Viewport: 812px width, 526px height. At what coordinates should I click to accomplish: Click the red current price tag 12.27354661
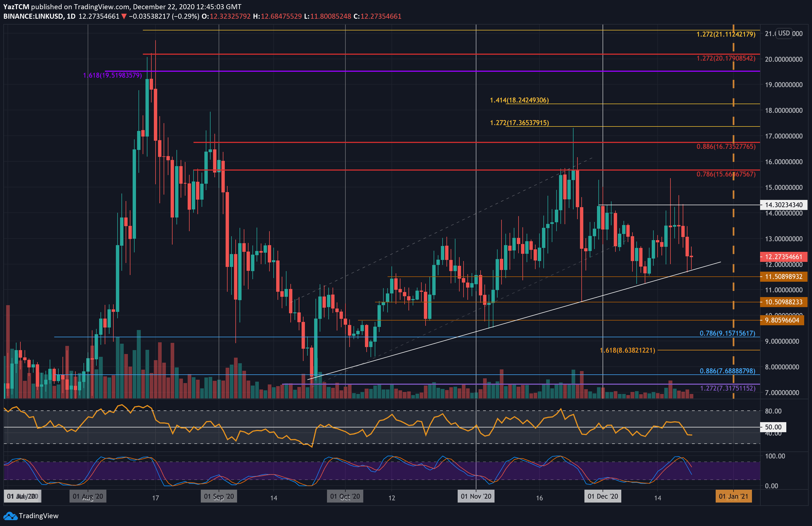click(784, 257)
